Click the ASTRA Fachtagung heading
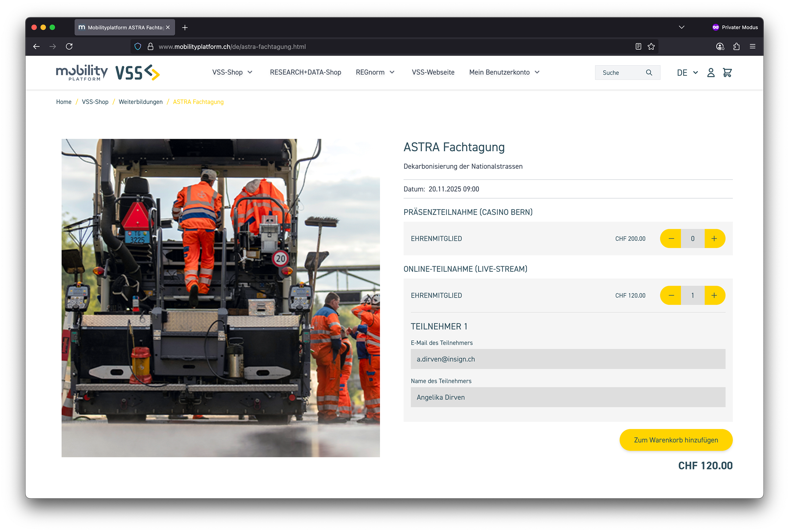789x532 pixels. pyautogui.click(x=454, y=147)
